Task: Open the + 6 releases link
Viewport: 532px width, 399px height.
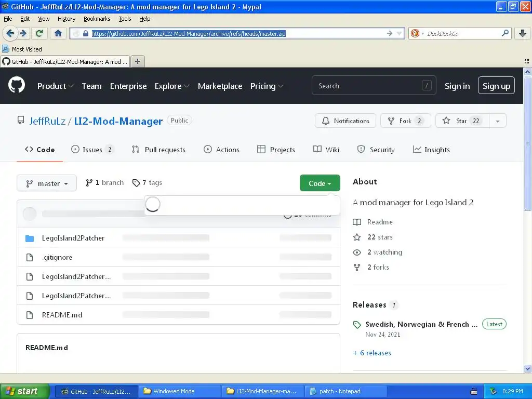Action: (x=372, y=353)
